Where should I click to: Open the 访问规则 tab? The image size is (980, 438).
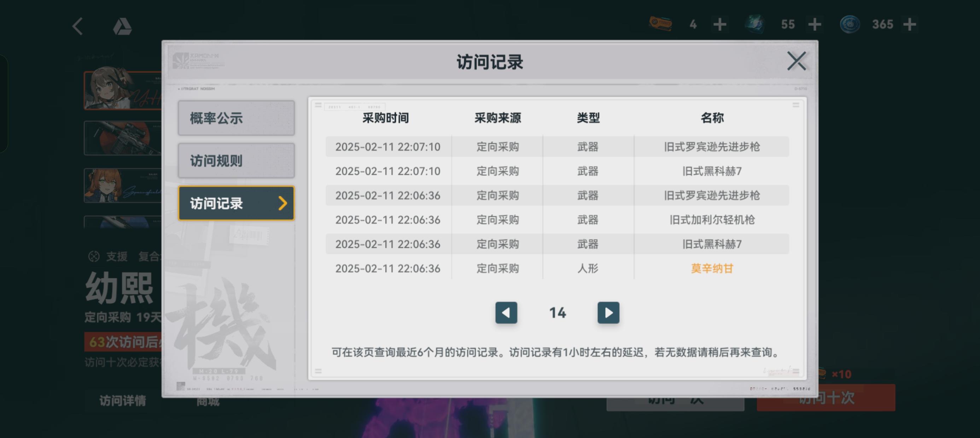(x=236, y=160)
